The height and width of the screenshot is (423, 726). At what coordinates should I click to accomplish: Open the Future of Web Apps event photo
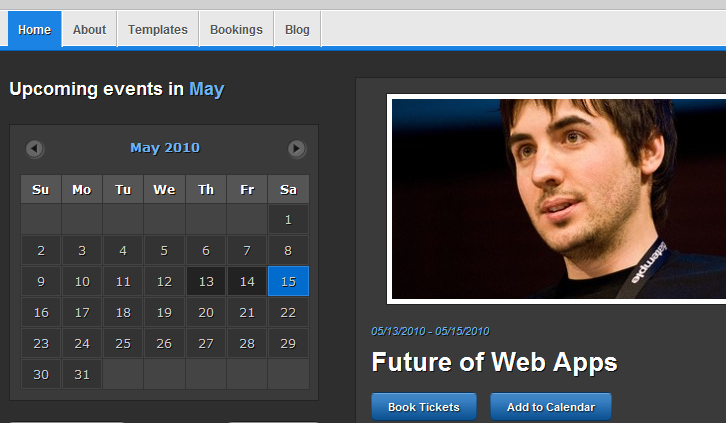pyautogui.click(x=556, y=199)
